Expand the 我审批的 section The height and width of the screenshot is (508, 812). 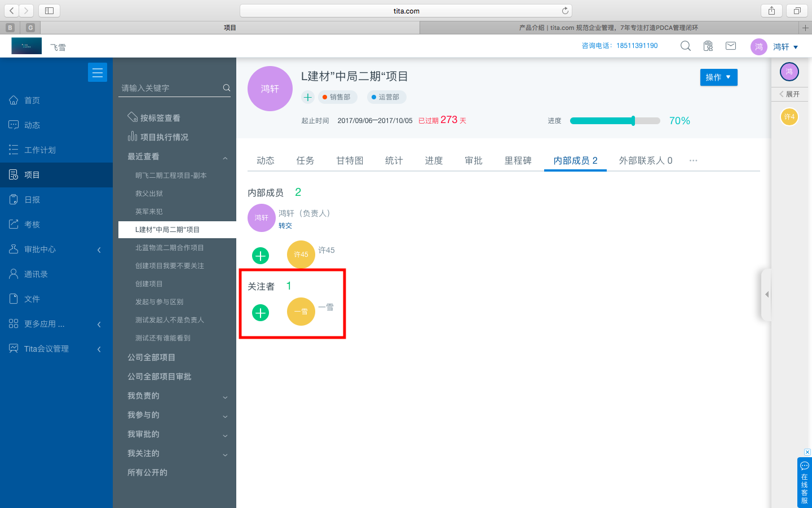(x=225, y=436)
